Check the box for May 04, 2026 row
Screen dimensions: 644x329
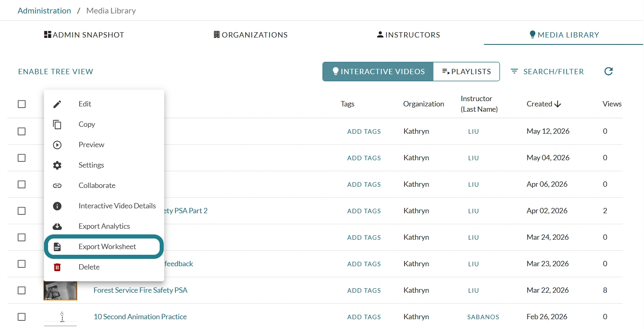22,158
